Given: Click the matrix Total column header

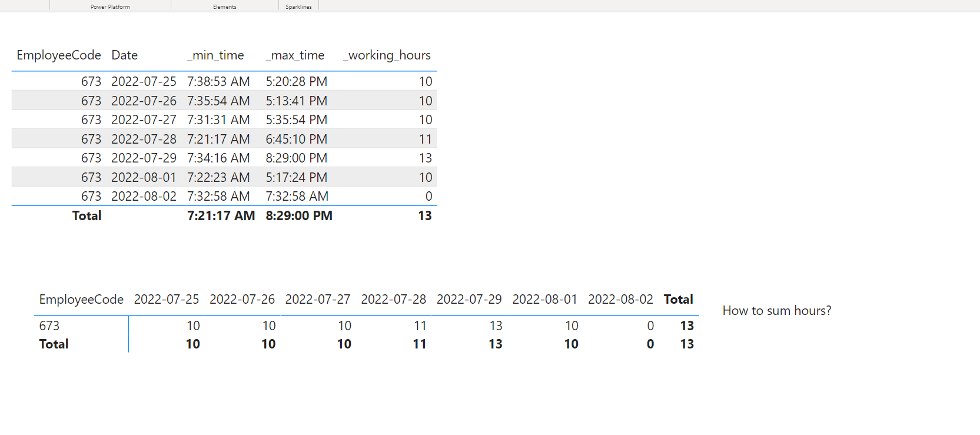Looking at the screenshot, I should [679, 299].
